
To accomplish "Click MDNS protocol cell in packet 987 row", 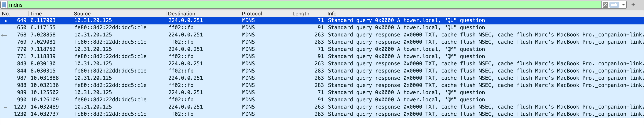I will tap(248, 78).
